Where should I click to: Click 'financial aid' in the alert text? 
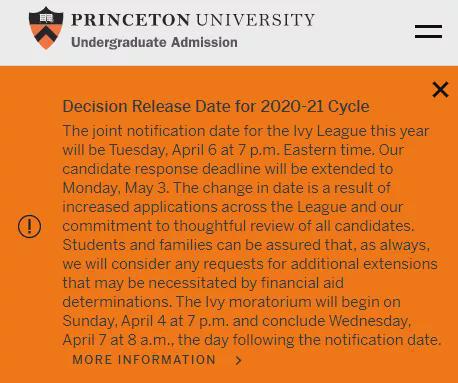(x=302, y=283)
